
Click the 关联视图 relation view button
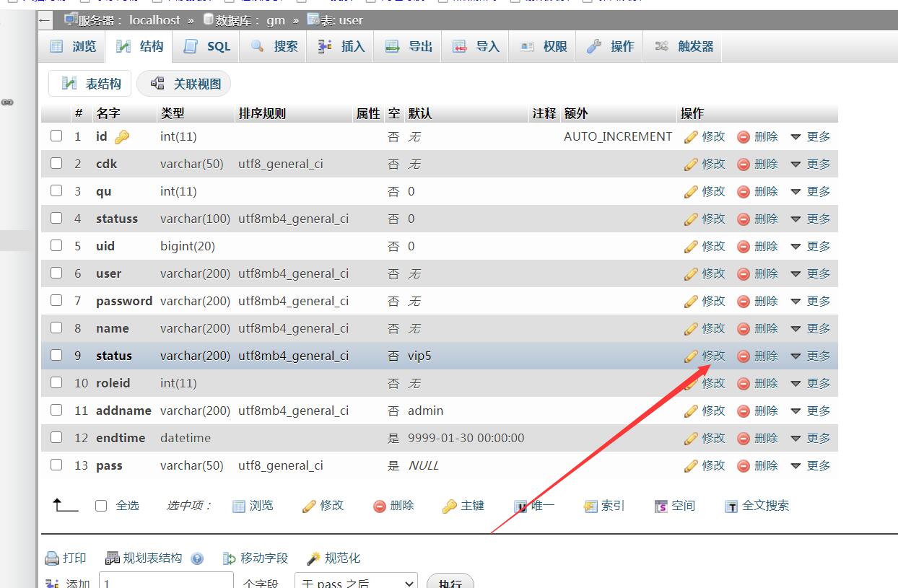click(x=184, y=84)
